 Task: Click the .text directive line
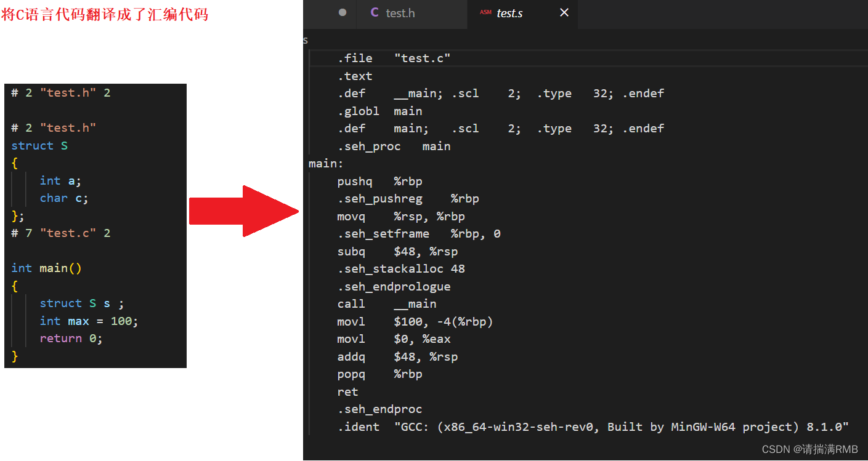pyautogui.click(x=355, y=76)
